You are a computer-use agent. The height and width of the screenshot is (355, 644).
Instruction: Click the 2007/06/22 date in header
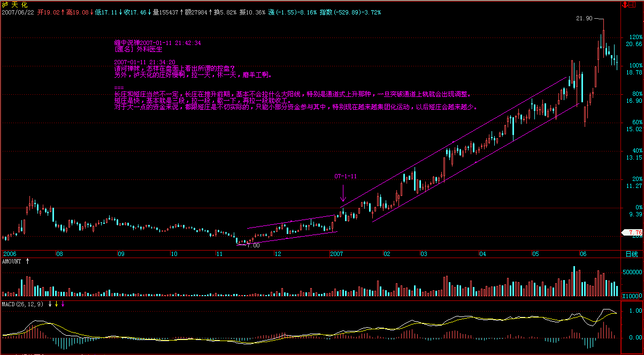[x=18, y=11]
